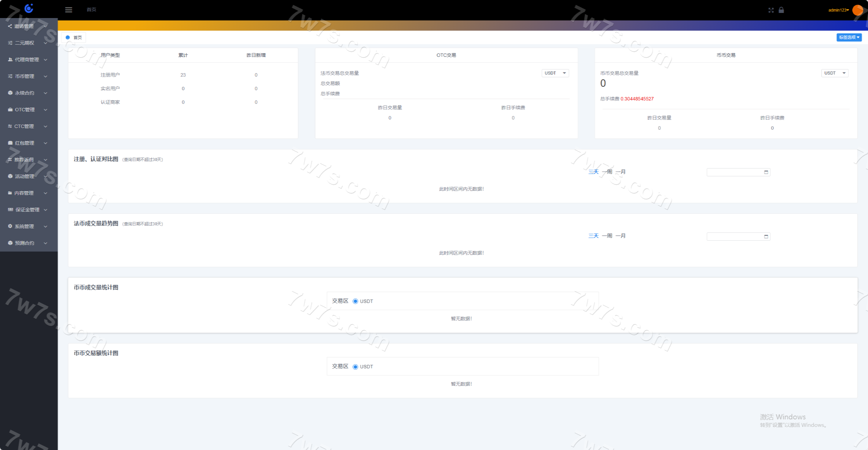Open USDT dropdown in 币币交易 panel
Viewport: 868px width, 450px height.
point(834,73)
